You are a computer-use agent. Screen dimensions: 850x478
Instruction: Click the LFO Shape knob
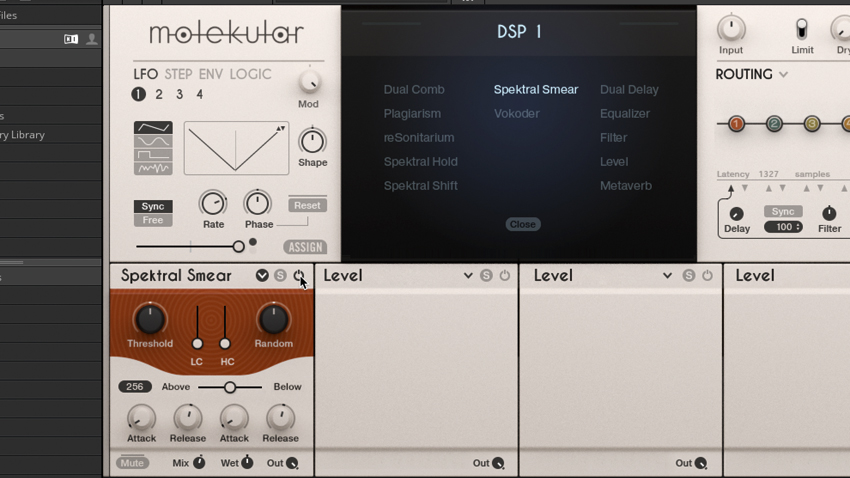312,141
